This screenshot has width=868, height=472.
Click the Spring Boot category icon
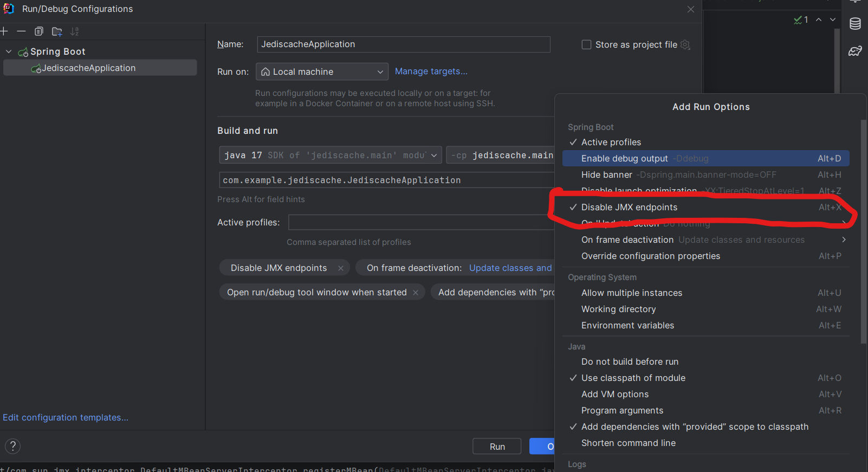tap(23, 52)
